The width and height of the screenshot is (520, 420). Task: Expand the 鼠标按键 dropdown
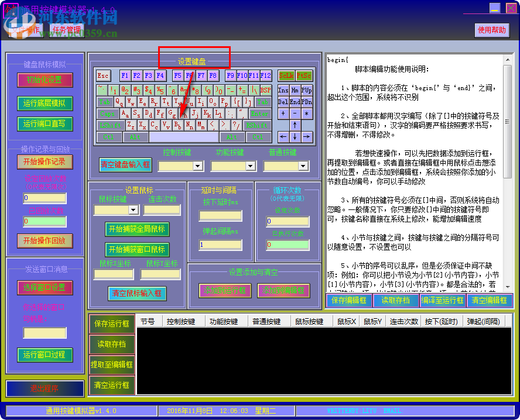[x=132, y=209]
